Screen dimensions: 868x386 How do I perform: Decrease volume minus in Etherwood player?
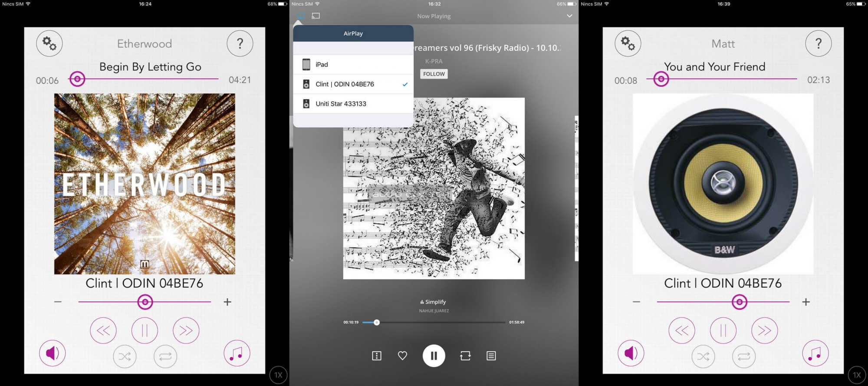(x=58, y=302)
